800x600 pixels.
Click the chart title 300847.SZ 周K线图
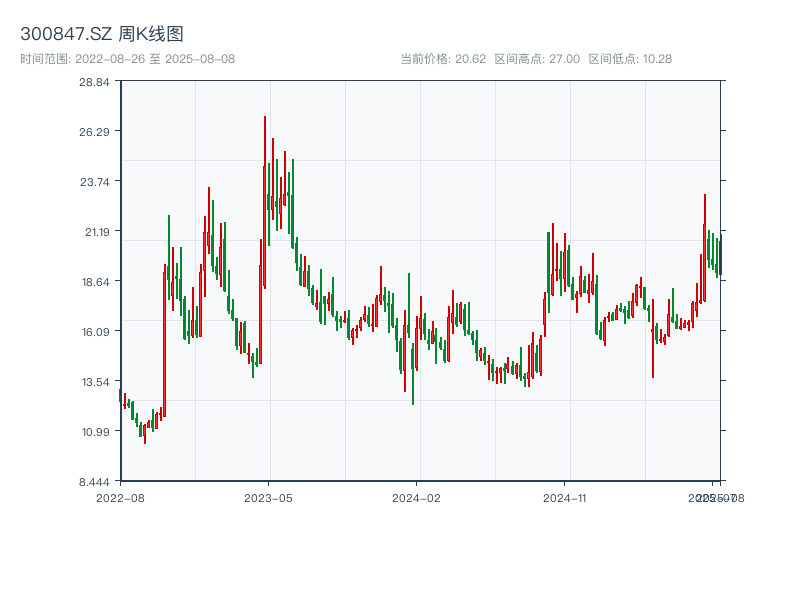coord(102,34)
